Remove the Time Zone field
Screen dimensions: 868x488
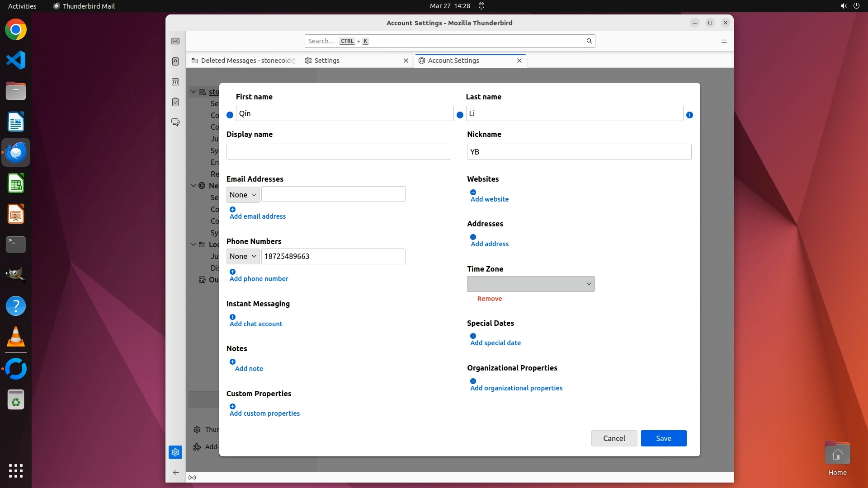click(x=489, y=299)
